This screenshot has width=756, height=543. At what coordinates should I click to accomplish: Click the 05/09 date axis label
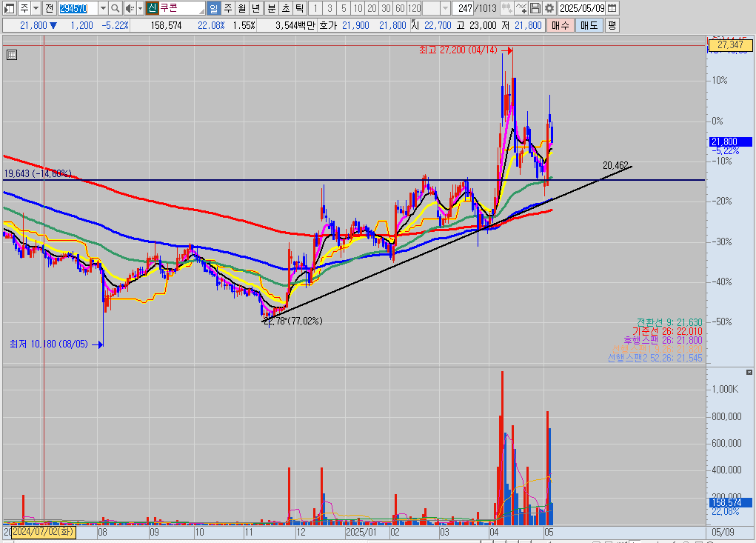[723, 533]
